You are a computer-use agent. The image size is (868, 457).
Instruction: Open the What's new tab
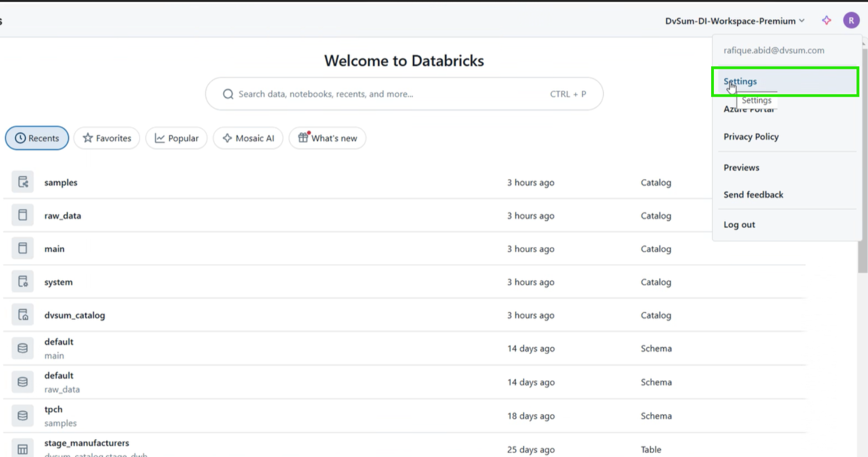327,138
